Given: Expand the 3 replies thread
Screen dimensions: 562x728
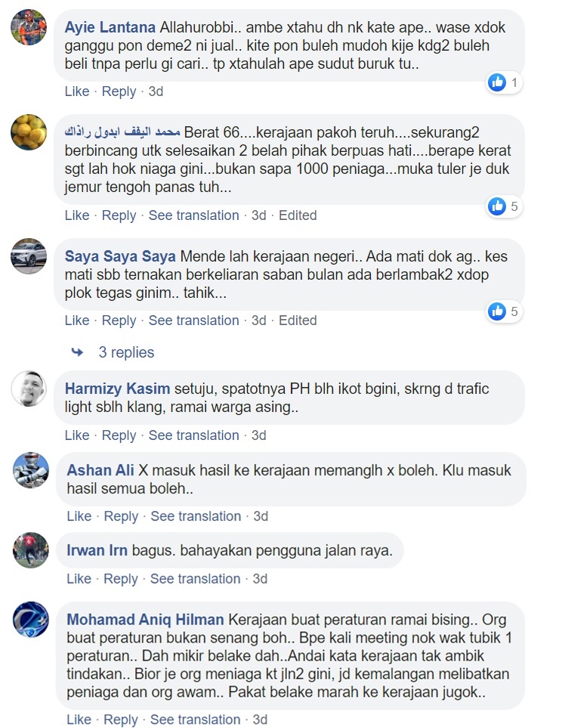Looking at the screenshot, I should (x=126, y=352).
